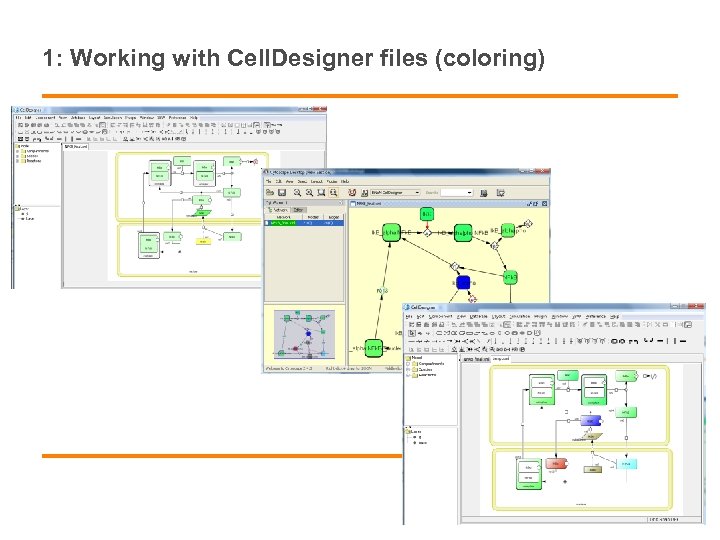Open Component menu in top-left CellDesigner
720x540 pixels.
[45, 118]
